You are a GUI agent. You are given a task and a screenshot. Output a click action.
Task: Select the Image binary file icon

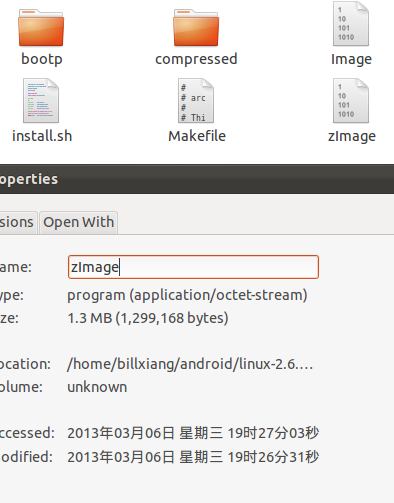tap(351, 24)
